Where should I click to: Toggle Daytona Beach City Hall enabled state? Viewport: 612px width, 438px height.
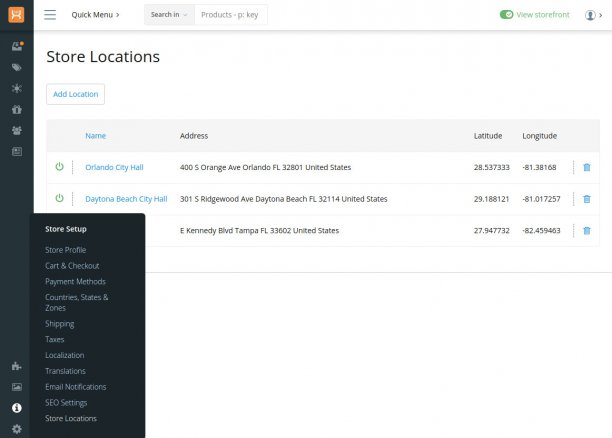pyautogui.click(x=59, y=199)
